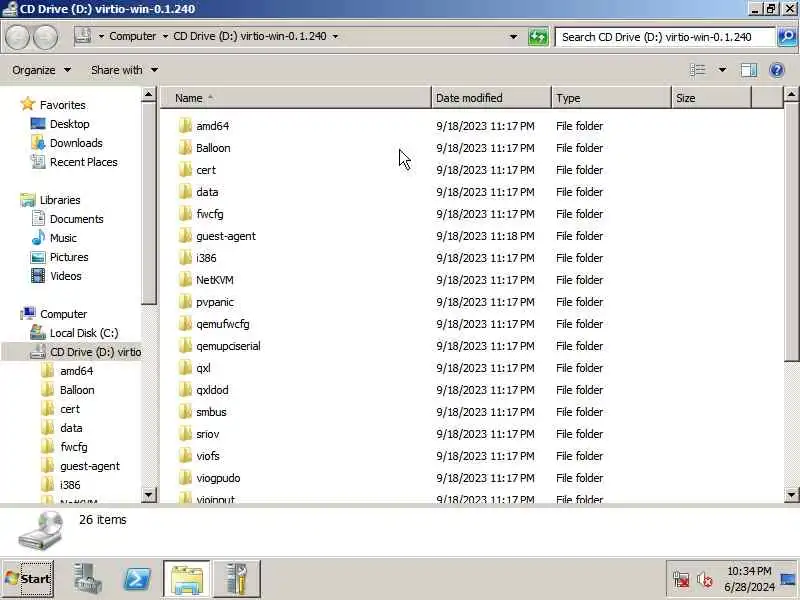Click file list scrollbar down arrow
Screen dimensions: 800x600
(x=791, y=494)
